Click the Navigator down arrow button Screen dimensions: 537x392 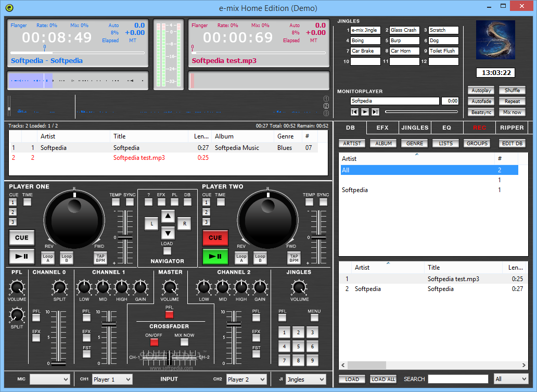pos(168,234)
